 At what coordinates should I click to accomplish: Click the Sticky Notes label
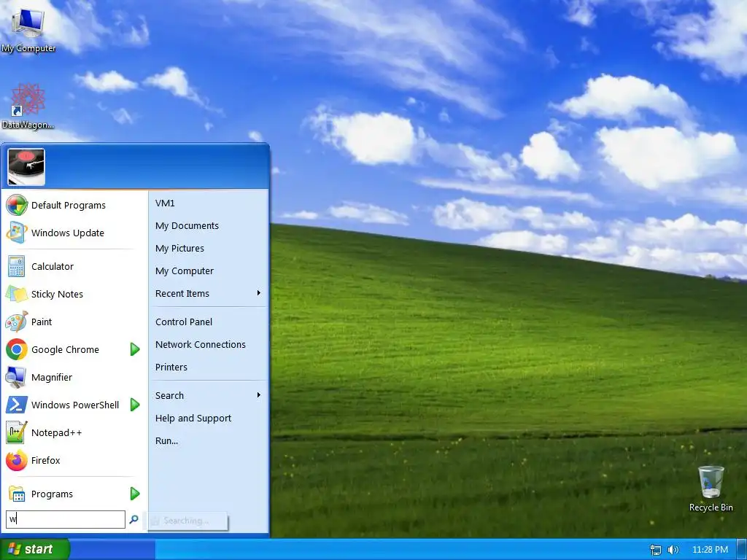coord(57,295)
